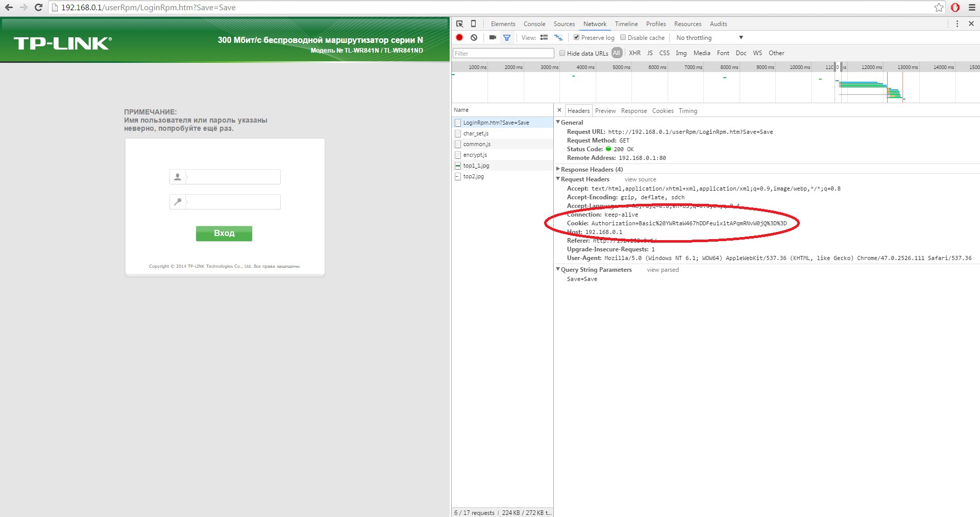This screenshot has height=517, width=980.
Task: Bookmark page with the star icon
Action: [939, 8]
